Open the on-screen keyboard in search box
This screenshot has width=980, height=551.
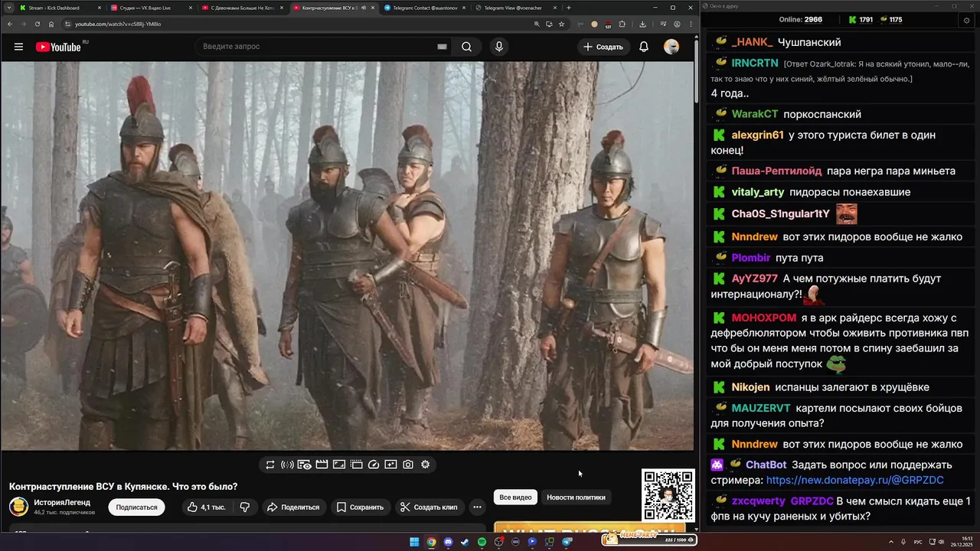tap(442, 47)
